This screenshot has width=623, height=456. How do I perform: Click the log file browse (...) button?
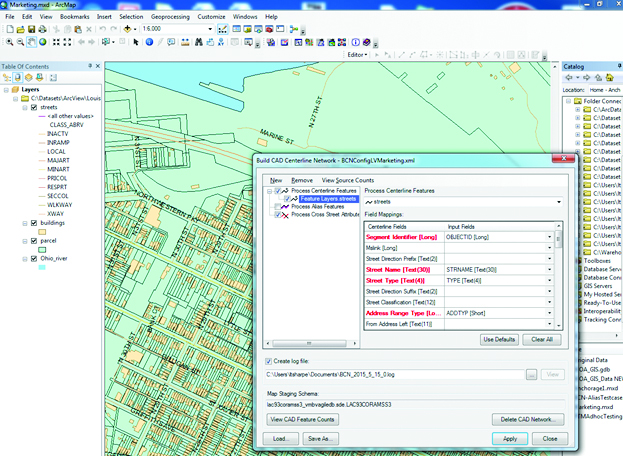(x=532, y=375)
